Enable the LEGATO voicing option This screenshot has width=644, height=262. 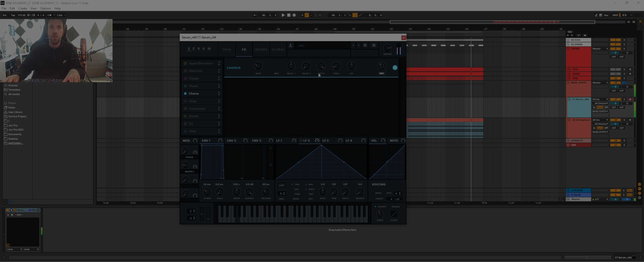click(x=378, y=199)
